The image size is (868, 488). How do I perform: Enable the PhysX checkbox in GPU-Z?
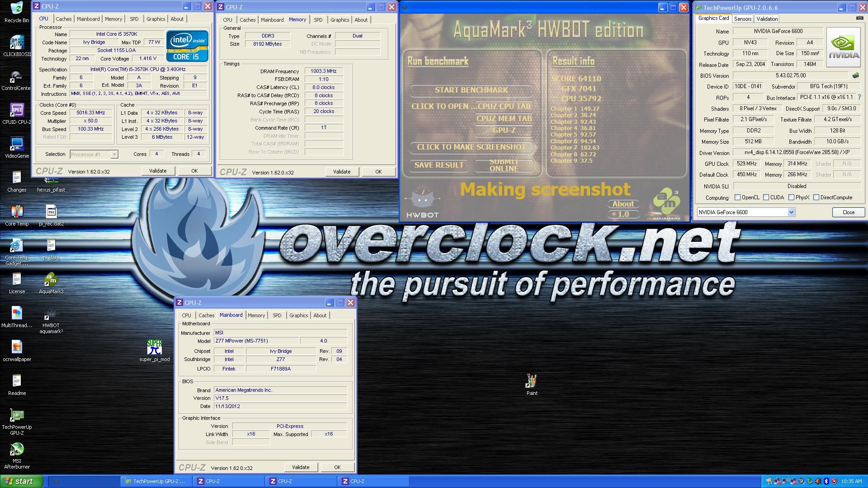[791, 197]
